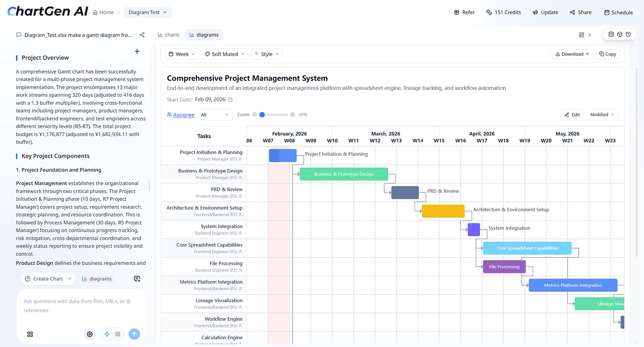This screenshot has width=644, height=347.
Task: Click the cube icon in floating pill
Action: tap(620, 34)
